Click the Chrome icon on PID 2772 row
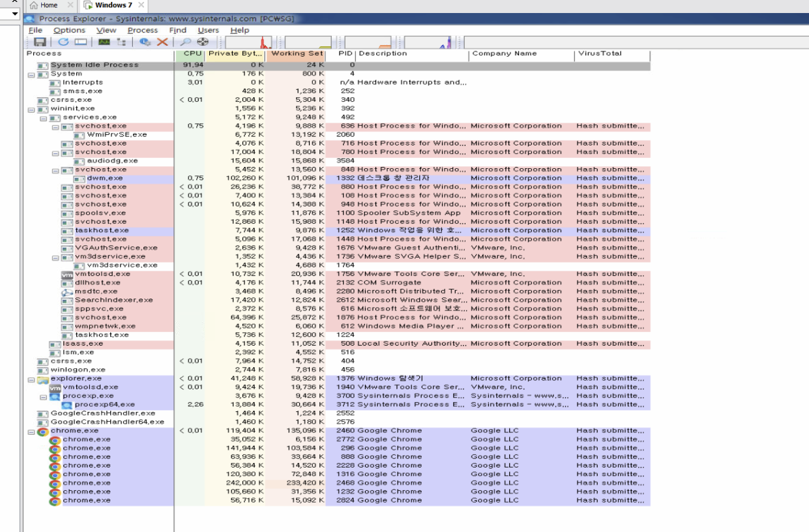The image size is (809, 532). pos(55,439)
